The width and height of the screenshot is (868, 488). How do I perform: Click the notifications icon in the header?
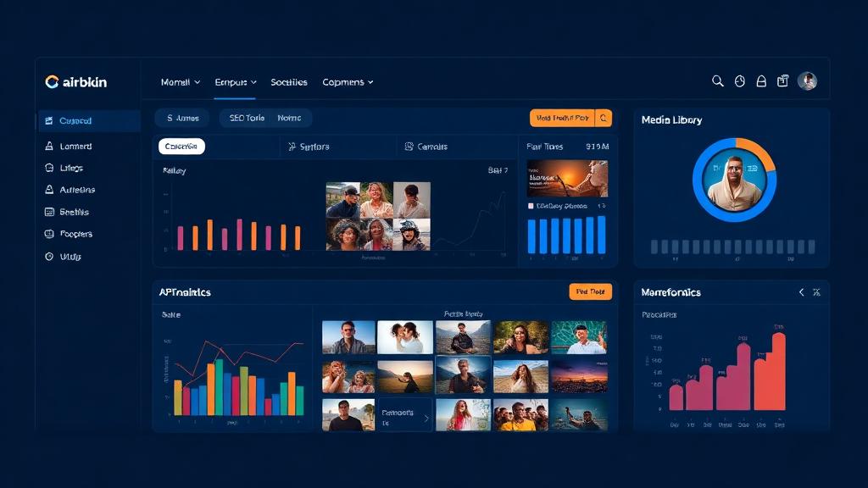coord(739,80)
